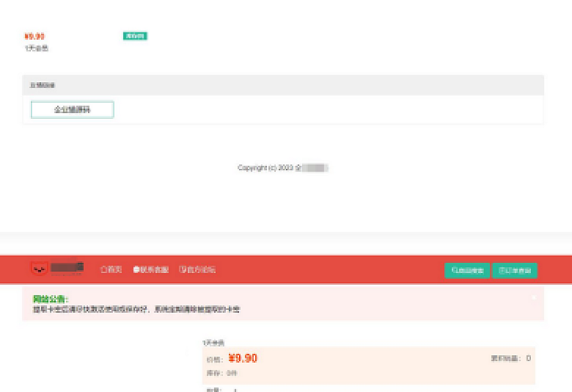Screen dimensions: 572x392
Task: Open the 商品搜索 green button
Action: 467,270
